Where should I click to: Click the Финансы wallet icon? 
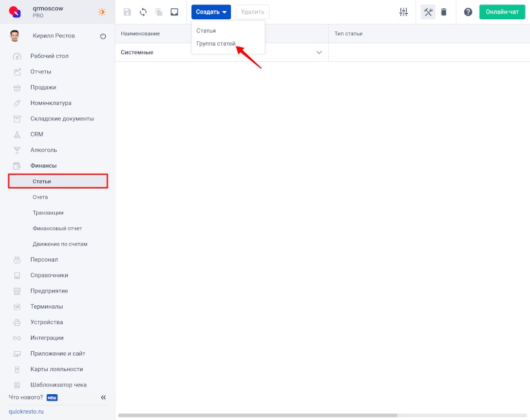tap(17, 166)
